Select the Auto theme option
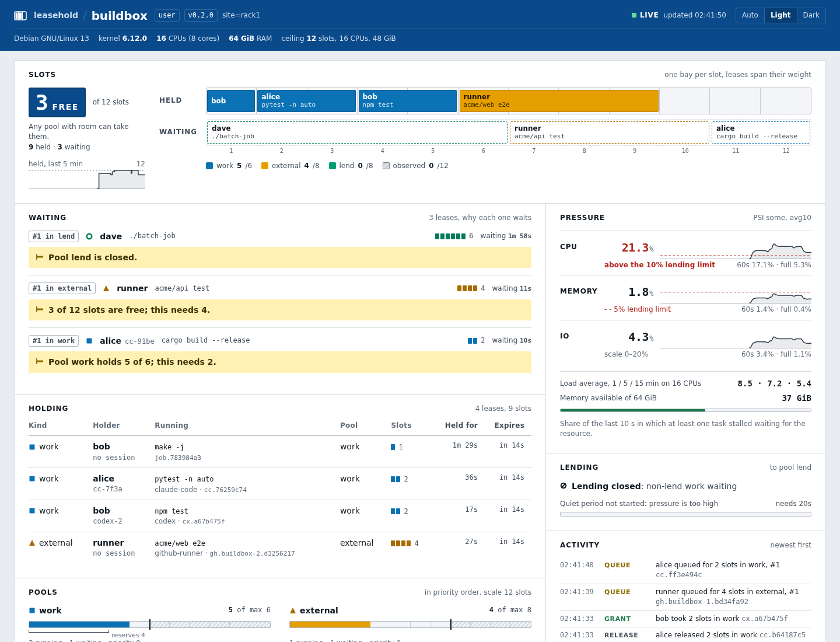The height and width of the screenshot is (642, 840). click(x=750, y=15)
